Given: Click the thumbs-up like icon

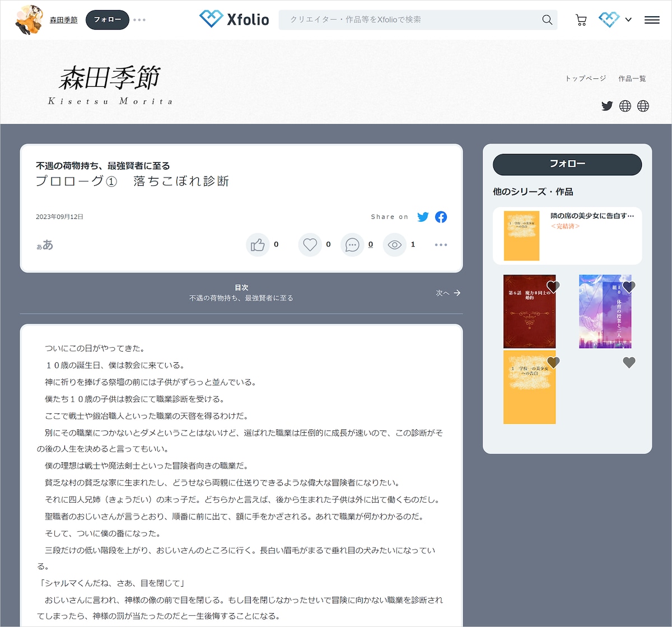Looking at the screenshot, I should [258, 245].
